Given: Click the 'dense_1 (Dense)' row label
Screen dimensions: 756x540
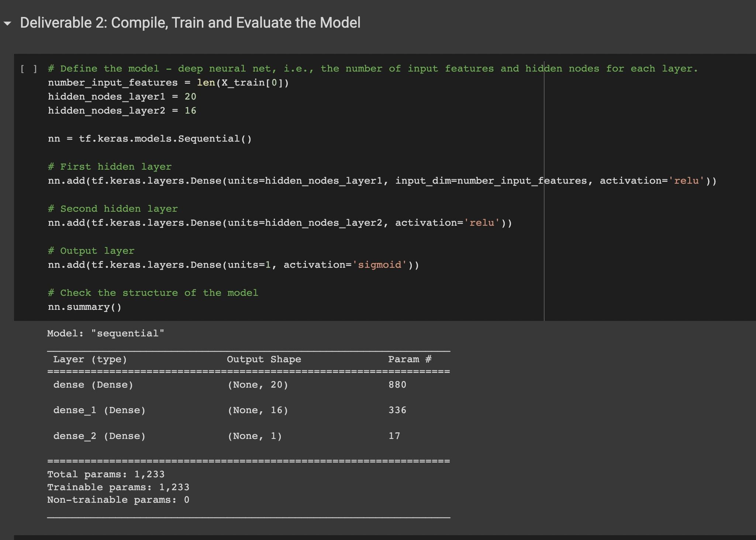Looking at the screenshot, I should coord(99,410).
